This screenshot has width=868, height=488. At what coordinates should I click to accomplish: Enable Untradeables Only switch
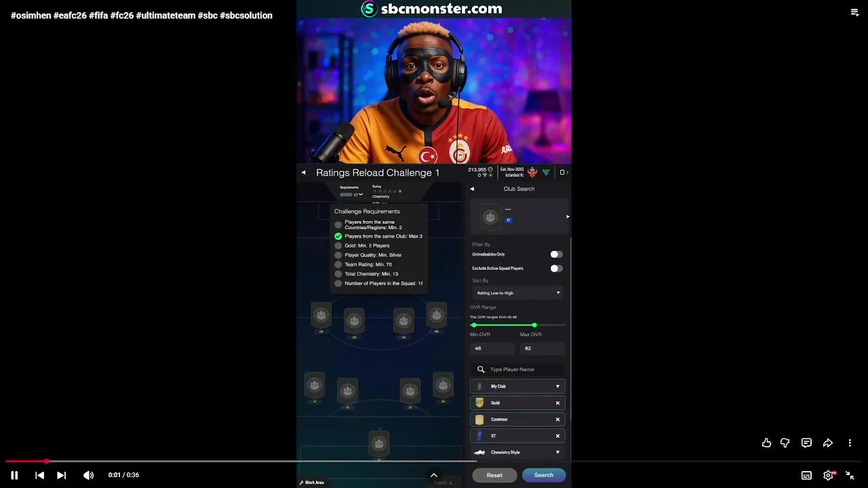(556, 254)
